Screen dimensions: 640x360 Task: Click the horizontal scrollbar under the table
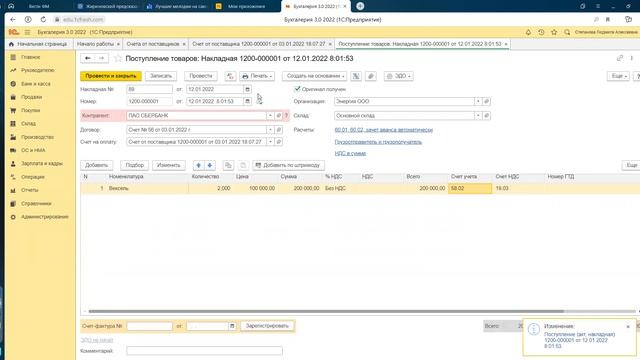[x=326, y=311]
